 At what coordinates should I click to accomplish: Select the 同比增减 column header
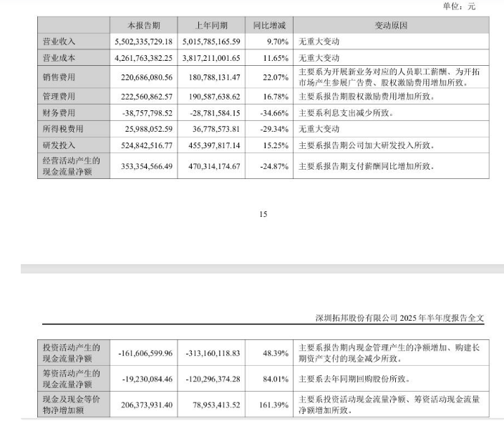coord(269,25)
